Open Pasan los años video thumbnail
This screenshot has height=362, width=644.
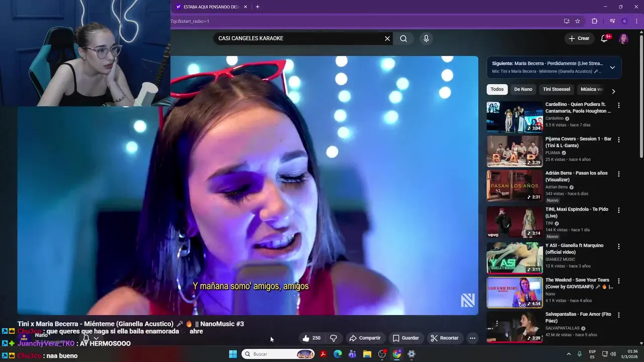click(x=515, y=185)
